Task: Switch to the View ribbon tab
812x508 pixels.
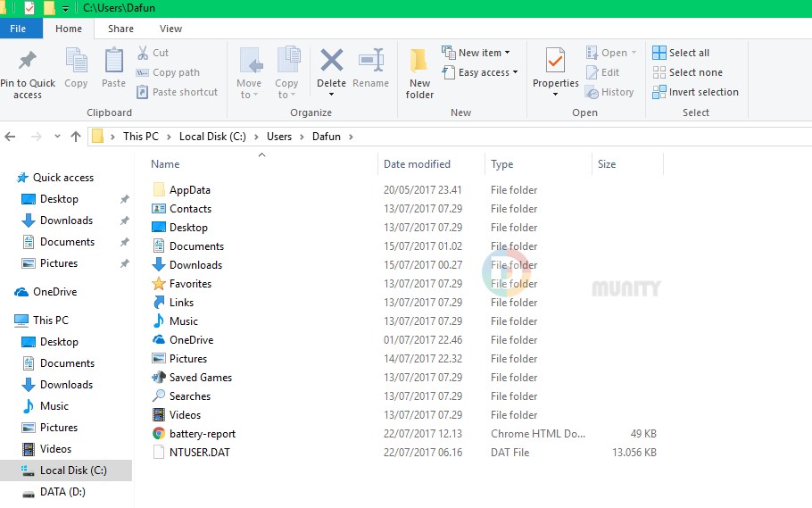Action: [170, 29]
